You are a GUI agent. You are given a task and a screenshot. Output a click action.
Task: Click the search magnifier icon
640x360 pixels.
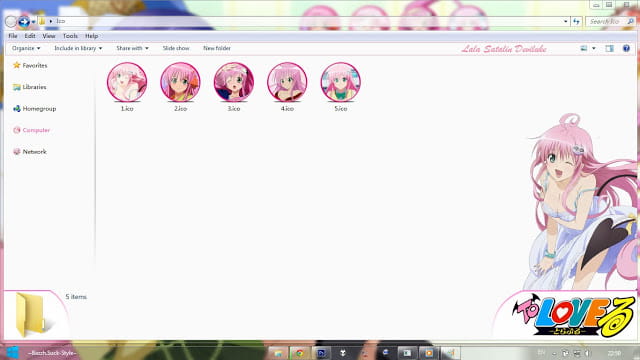pos(631,21)
